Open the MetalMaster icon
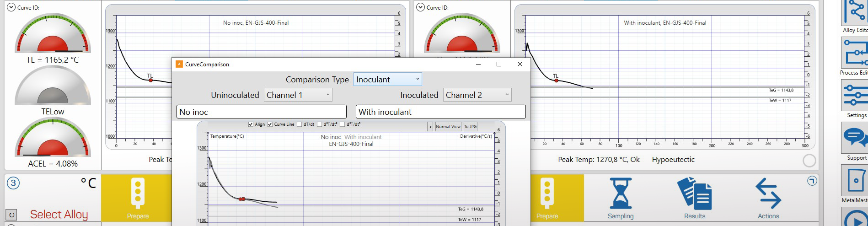 [x=855, y=181]
